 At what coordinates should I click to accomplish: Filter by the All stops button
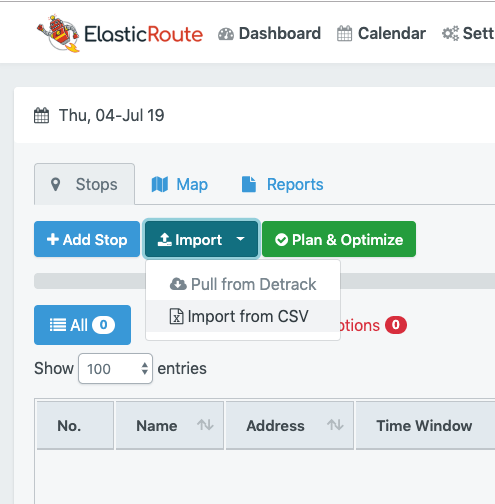[x=82, y=325]
